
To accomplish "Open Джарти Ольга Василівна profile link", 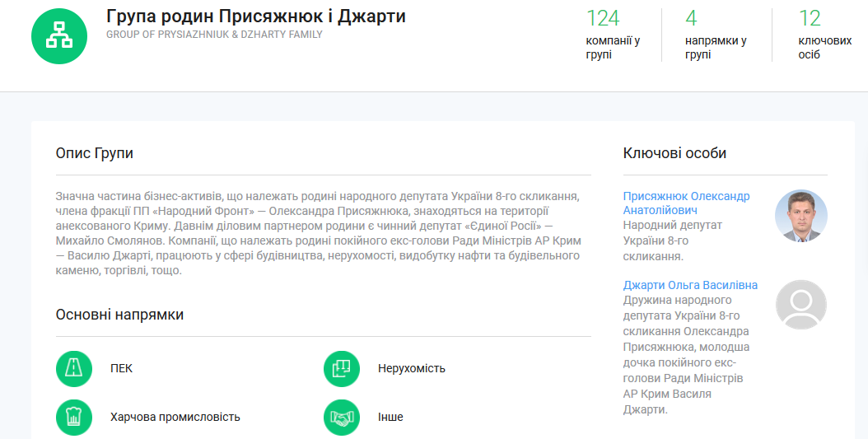I will pyautogui.click(x=690, y=285).
